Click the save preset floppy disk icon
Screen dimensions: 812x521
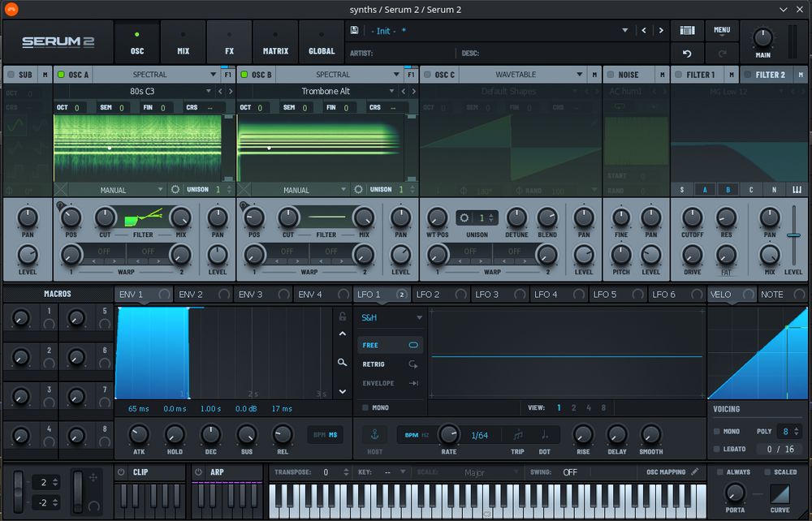click(x=355, y=31)
